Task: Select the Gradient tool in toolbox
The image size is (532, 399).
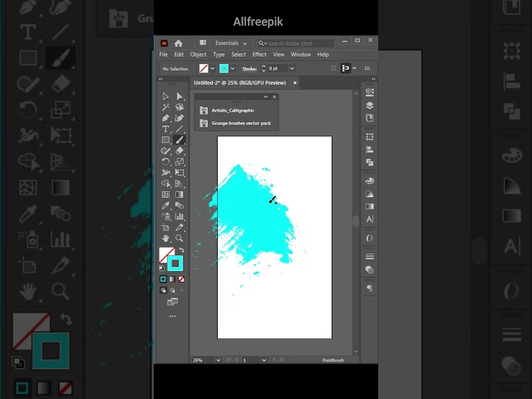Action: [x=180, y=195]
